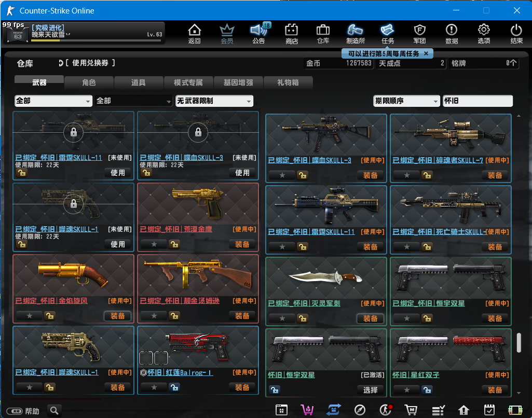The height and width of the screenshot is (418, 532).
Task: Toggle favorite star on 金焰旋风
Action: (x=30, y=316)
